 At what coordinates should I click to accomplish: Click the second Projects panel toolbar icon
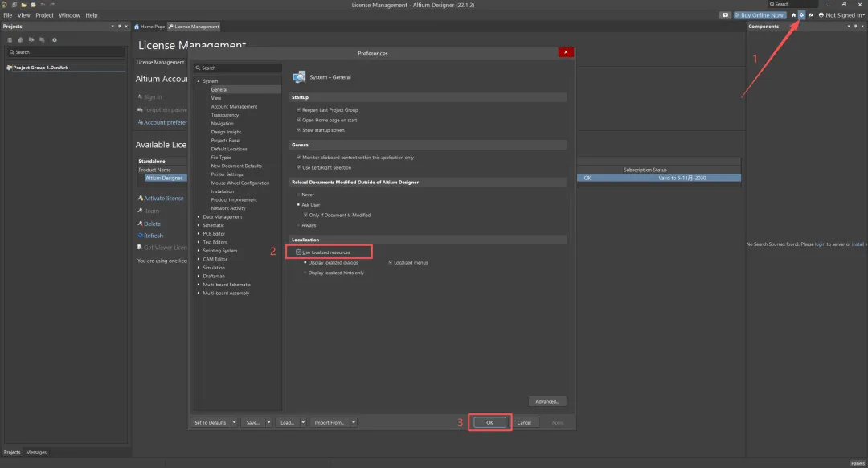click(20, 40)
